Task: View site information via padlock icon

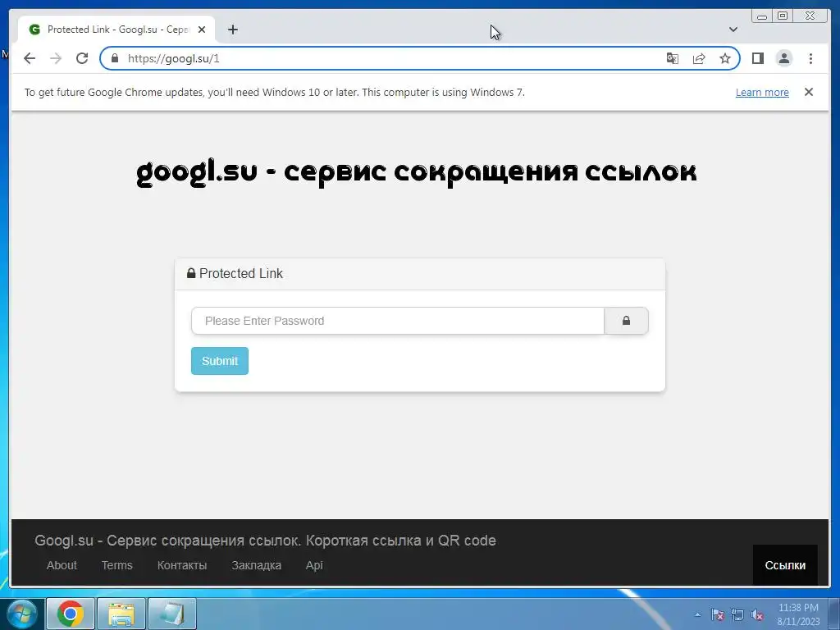Action: tap(115, 58)
